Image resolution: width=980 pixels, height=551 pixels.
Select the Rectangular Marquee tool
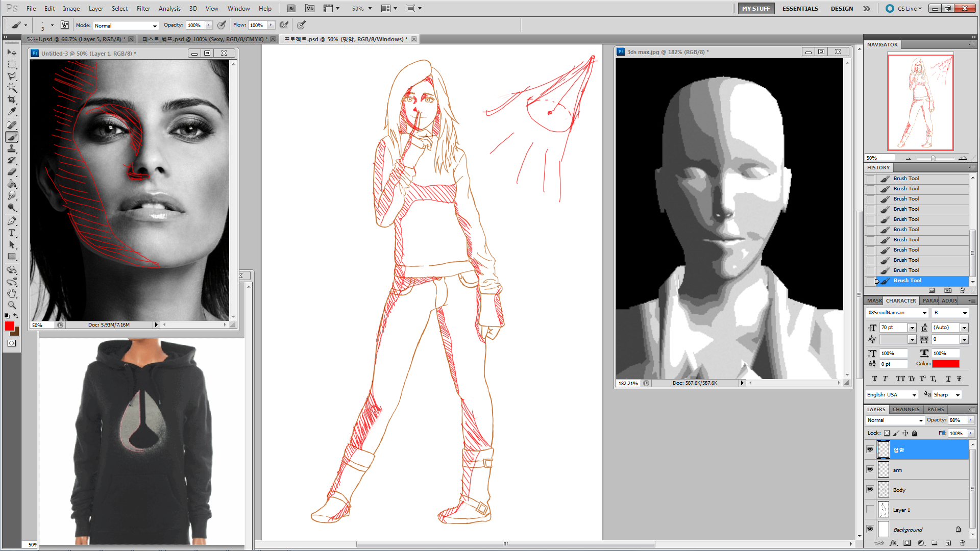point(12,65)
